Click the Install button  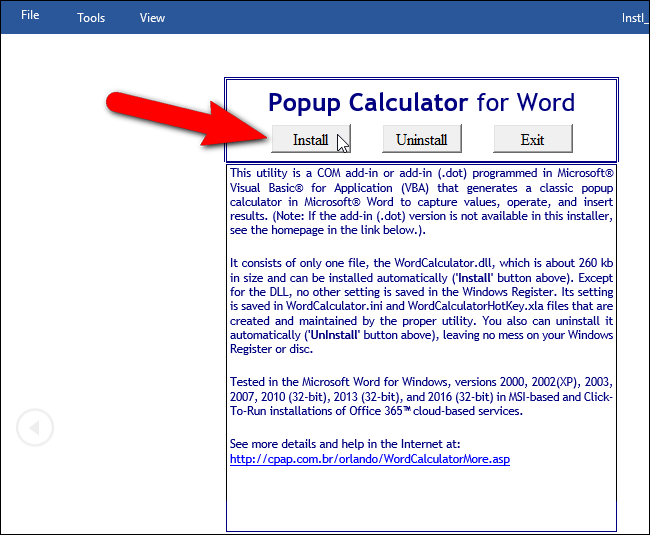311,139
